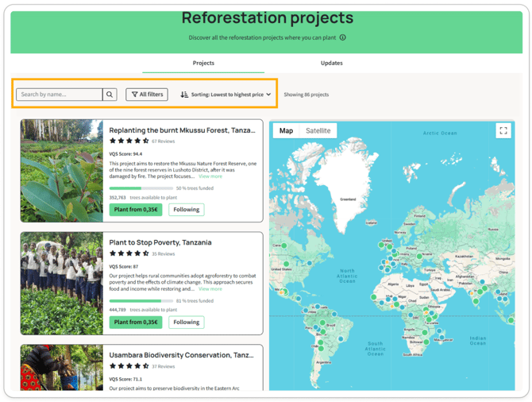The image size is (532, 402).
Task: Click the green map marker near Ukraine
Action: (419, 257)
